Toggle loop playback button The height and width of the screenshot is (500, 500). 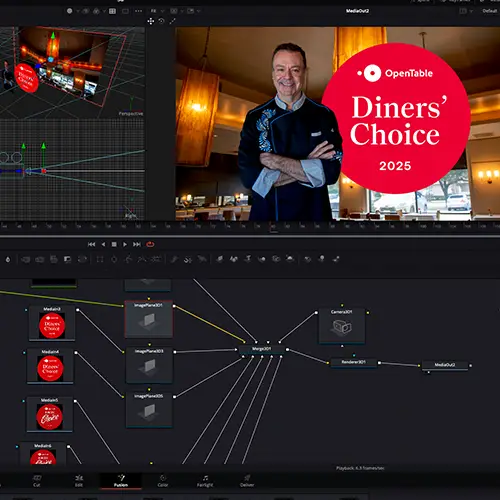[x=150, y=244]
